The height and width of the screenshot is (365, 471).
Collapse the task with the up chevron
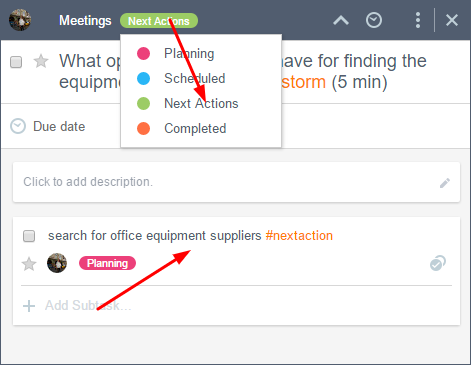pos(341,21)
